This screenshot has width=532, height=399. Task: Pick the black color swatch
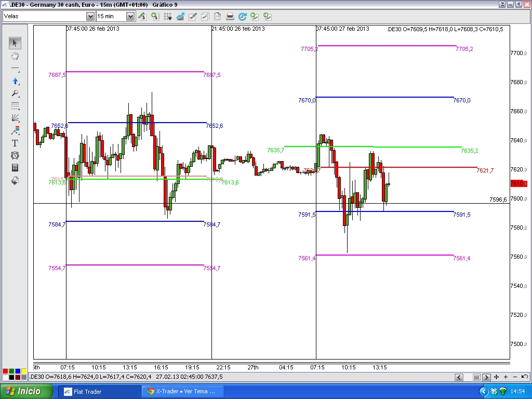[x=11, y=377]
